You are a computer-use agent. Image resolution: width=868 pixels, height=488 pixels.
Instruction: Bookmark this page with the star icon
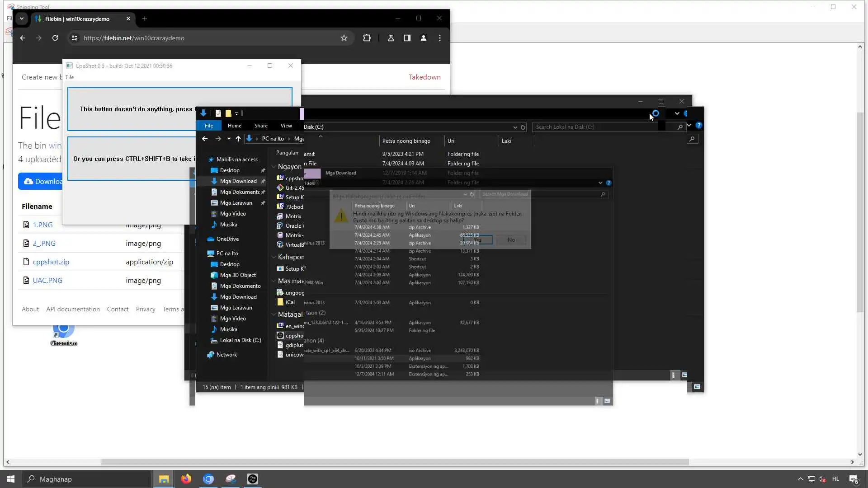click(x=344, y=38)
